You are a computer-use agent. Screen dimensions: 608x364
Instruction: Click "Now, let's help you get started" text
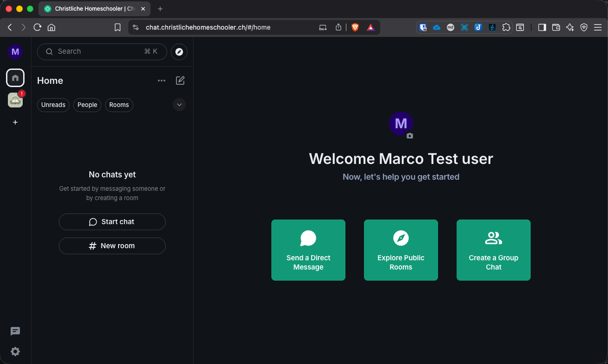point(401,177)
